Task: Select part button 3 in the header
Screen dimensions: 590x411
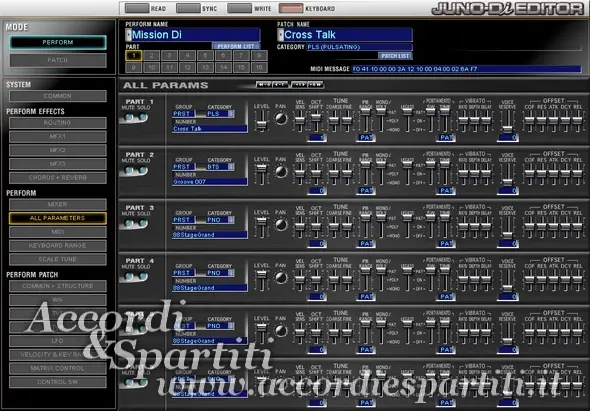Action: [x=169, y=56]
